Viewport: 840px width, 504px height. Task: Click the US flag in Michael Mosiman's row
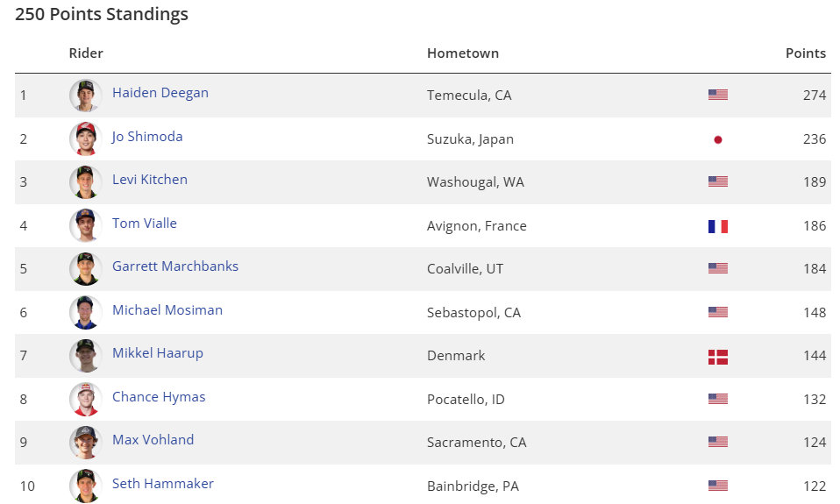(718, 312)
